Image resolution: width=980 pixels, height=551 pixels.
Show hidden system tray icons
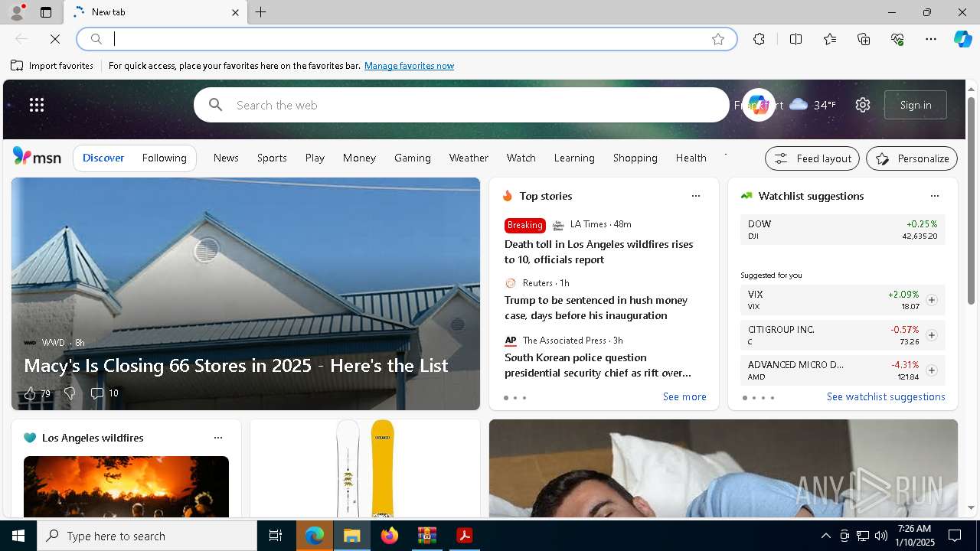click(x=825, y=536)
